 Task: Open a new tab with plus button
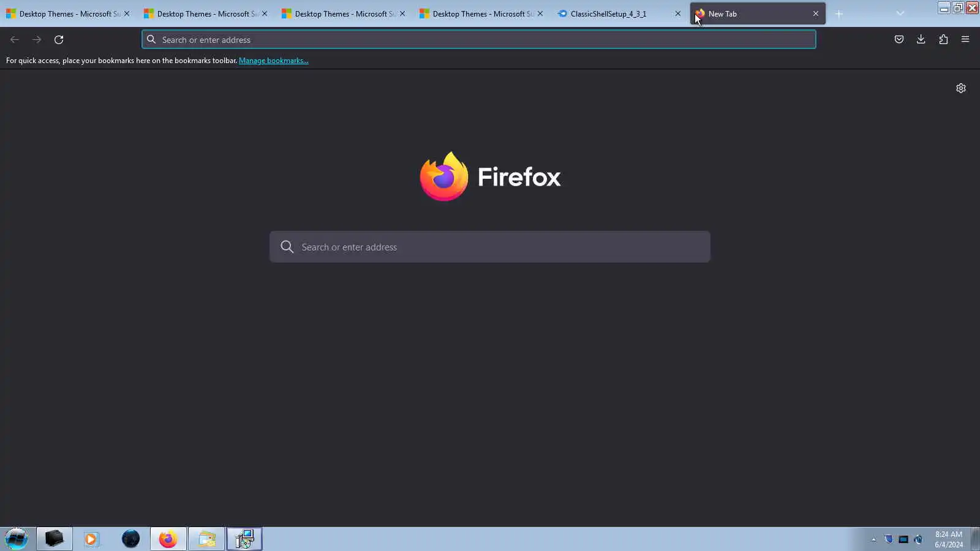839,13
